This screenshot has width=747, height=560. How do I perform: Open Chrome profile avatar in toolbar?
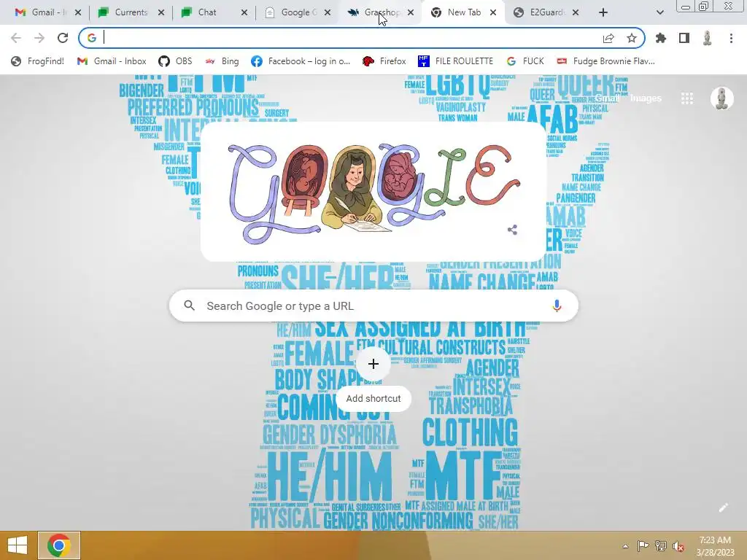click(708, 38)
